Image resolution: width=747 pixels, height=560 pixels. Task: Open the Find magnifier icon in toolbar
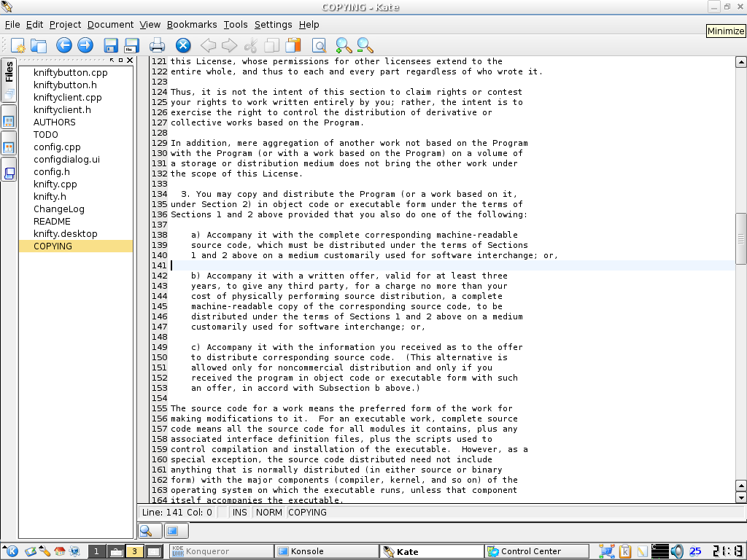319,45
